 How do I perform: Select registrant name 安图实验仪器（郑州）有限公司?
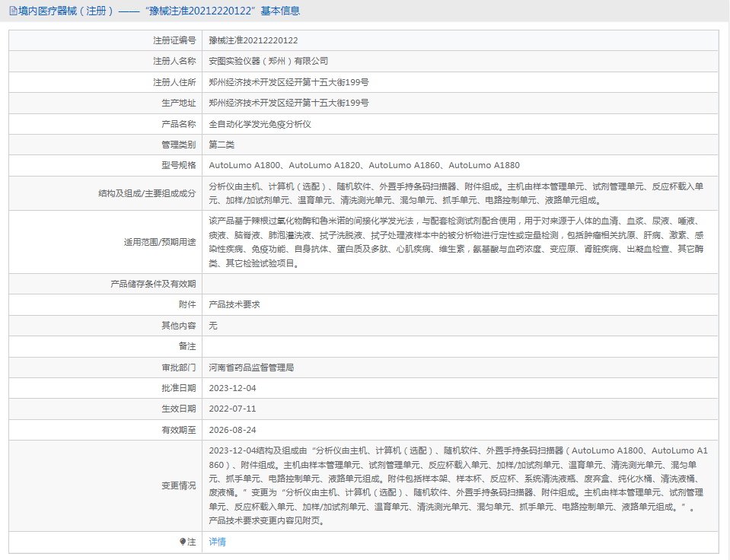click(x=268, y=61)
